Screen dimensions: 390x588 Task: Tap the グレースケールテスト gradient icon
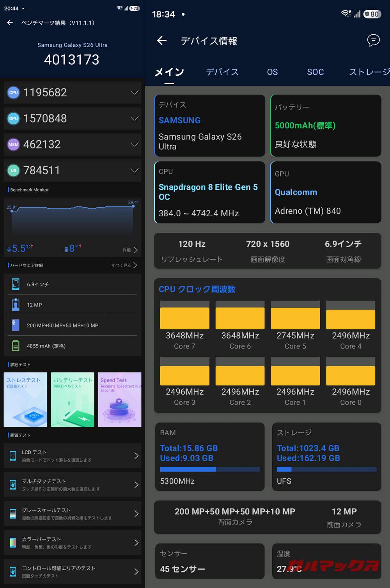coord(13,514)
